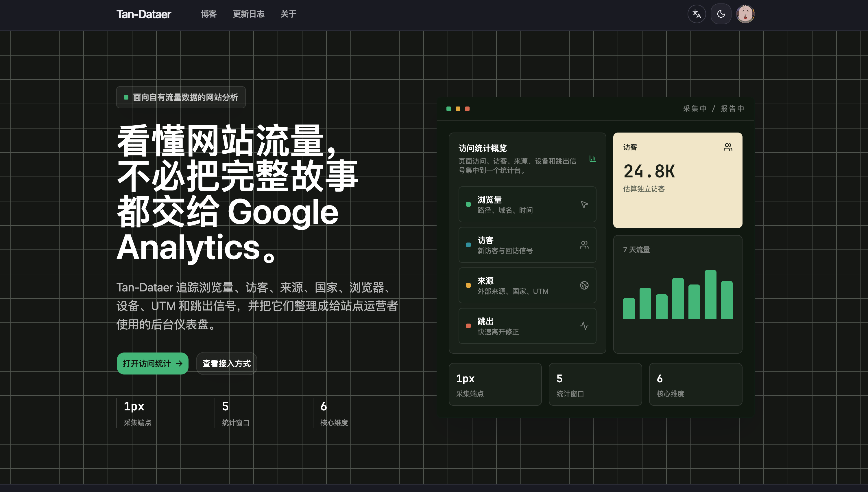Open the user avatar profile
Viewport: 868px width, 492px height.
click(745, 14)
